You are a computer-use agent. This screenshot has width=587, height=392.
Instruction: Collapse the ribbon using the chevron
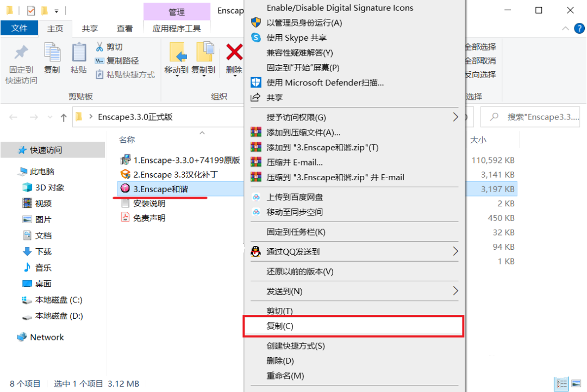point(565,28)
